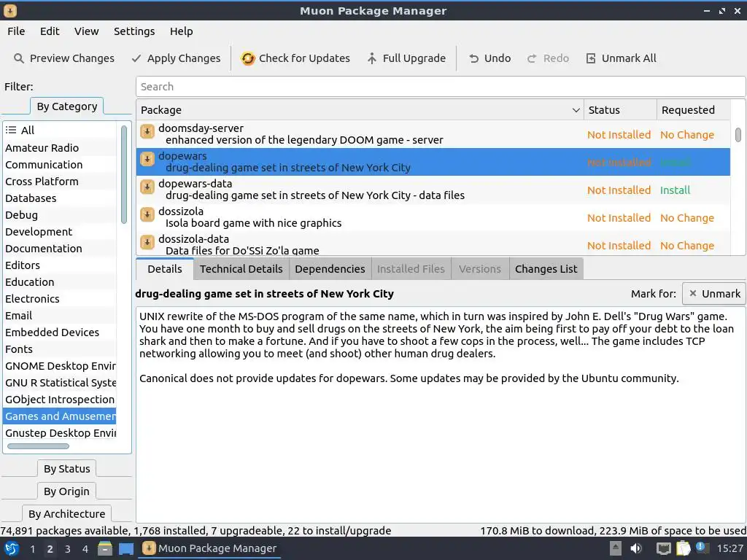747x560 pixels.
Task: Switch to the Changes List tab
Action: click(x=546, y=268)
